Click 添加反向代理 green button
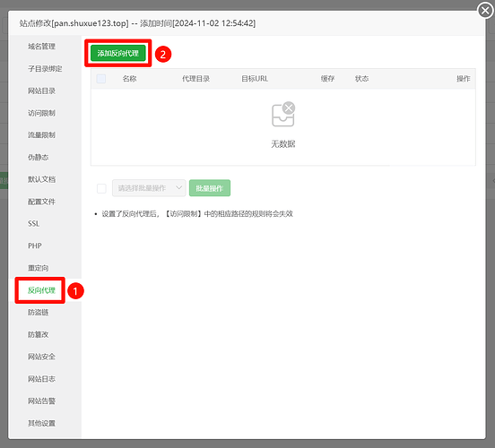This screenshot has width=495, height=448. (118, 53)
